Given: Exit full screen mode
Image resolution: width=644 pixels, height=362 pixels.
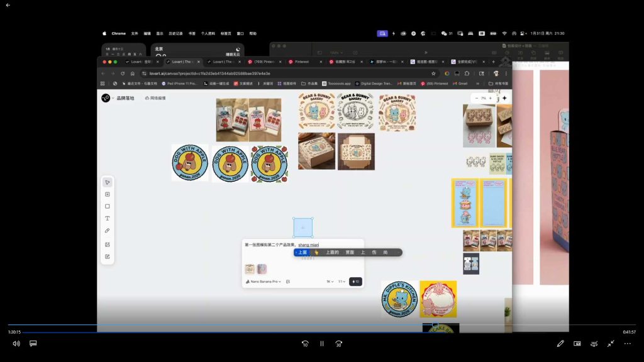Looking at the screenshot, I should (611, 344).
